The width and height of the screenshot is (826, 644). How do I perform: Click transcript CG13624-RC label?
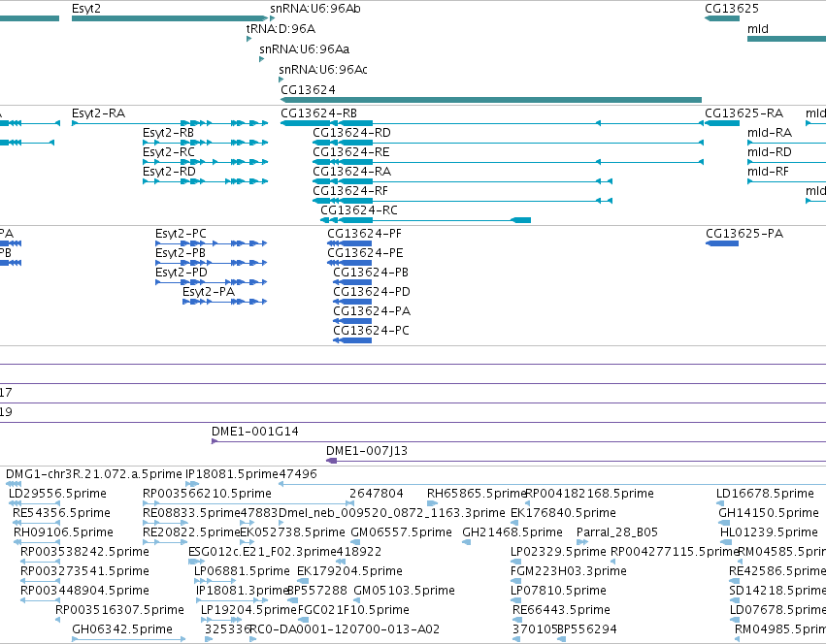pos(359,210)
